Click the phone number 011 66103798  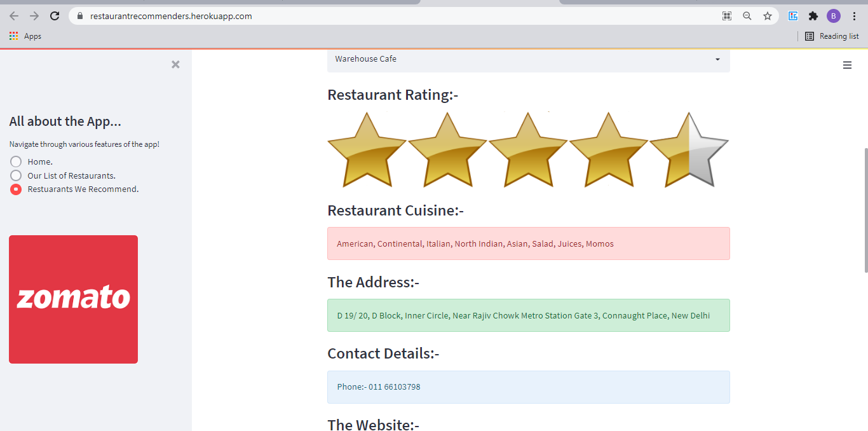tap(395, 387)
